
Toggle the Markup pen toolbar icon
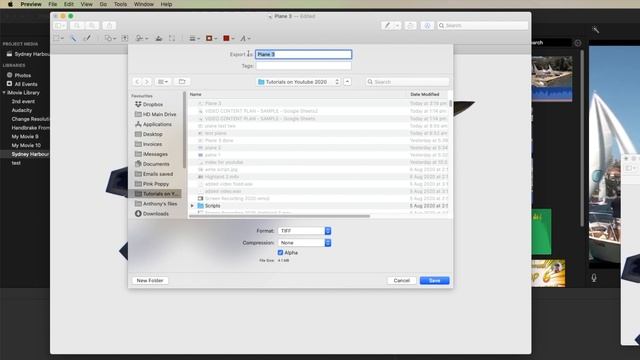click(x=387, y=25)
